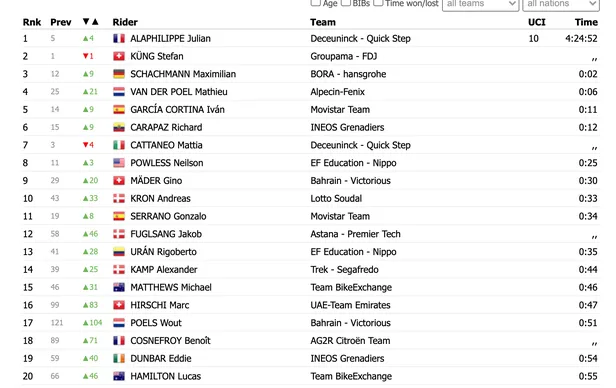Image resolution: width=616 pixels, height=388 pixels.
Task: Toggle the Time won/lost checkbox
Action: click(x=378, y=3)
